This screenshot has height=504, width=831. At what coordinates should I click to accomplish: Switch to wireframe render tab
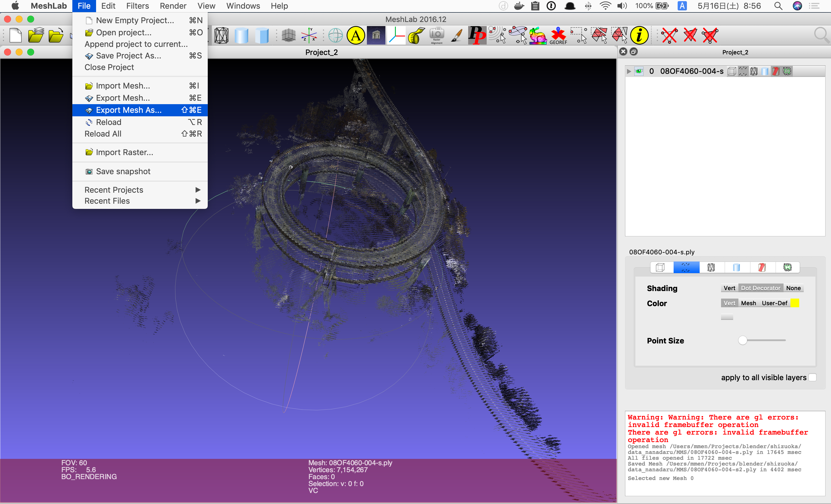coord(711,267)
